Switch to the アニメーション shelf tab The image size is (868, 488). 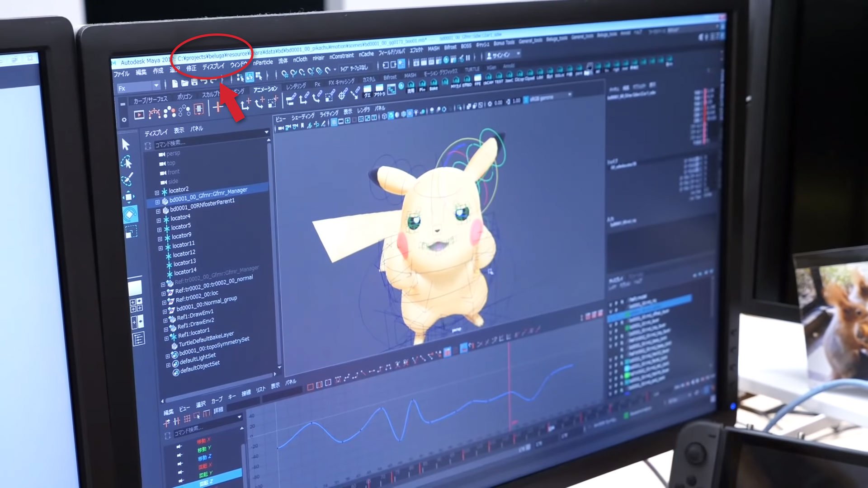(x=265, y=89)
